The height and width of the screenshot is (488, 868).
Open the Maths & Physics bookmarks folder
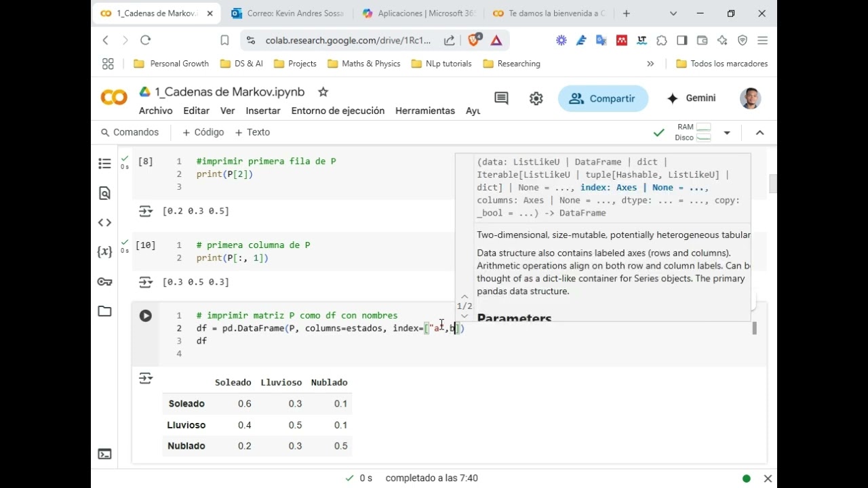363,64
